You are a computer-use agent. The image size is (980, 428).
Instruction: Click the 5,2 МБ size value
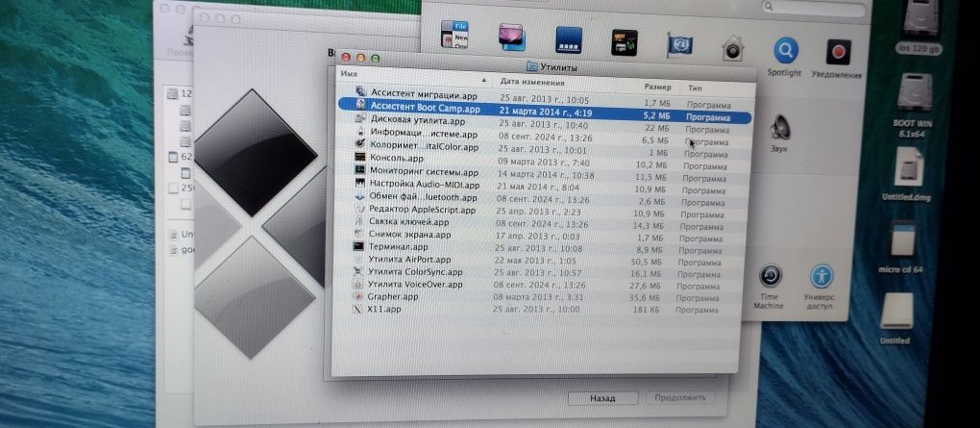click(x=657, y=115)
